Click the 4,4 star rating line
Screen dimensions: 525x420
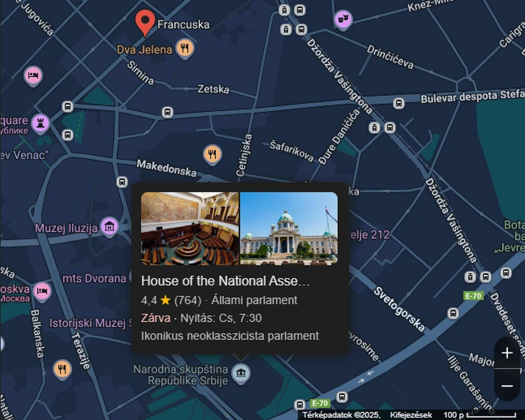[x=219, y=300]
